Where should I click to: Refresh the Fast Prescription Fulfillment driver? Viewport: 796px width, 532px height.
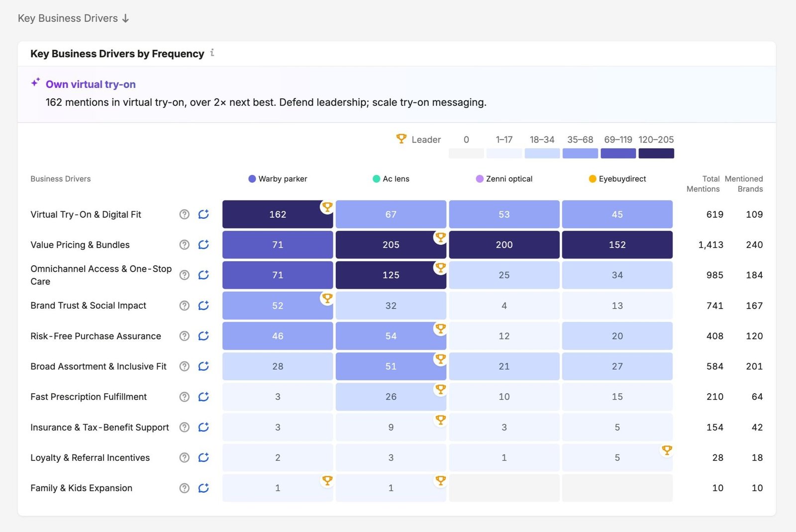(203, 397)
